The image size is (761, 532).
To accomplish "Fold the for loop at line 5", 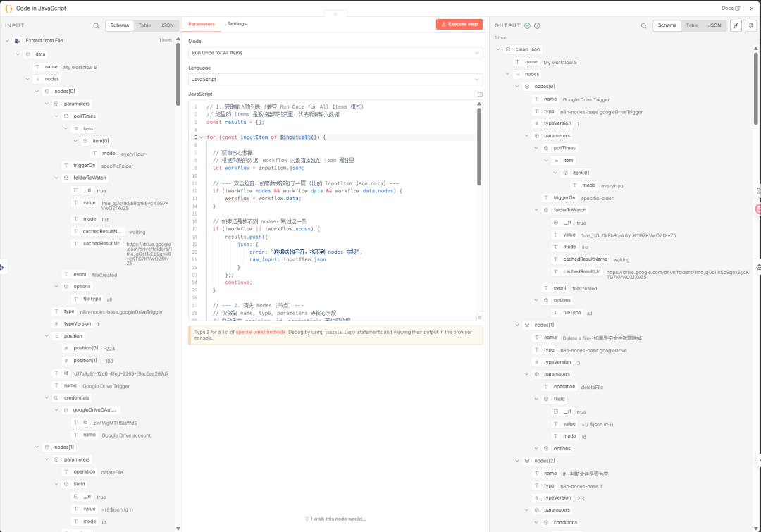I will pos(202,137).
